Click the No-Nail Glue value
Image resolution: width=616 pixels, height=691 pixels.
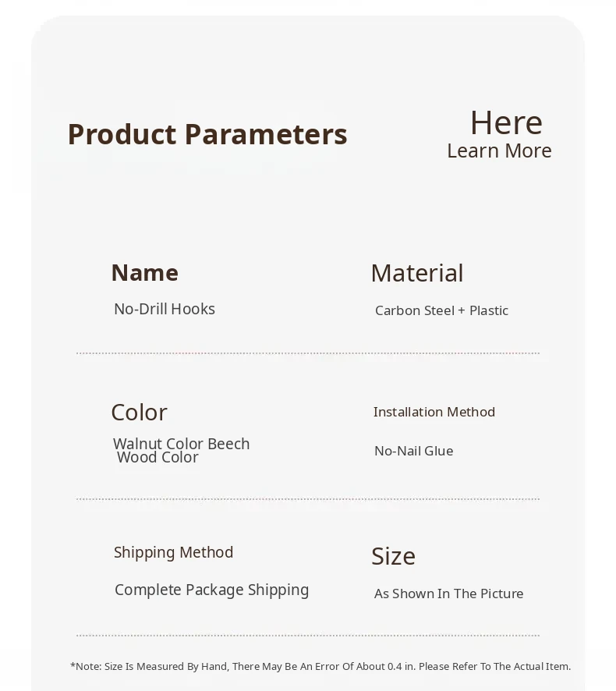[x=413, y=451]
